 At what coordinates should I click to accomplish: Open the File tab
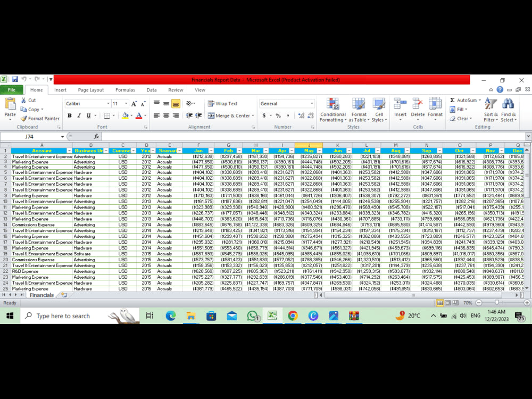coord(12,90)
